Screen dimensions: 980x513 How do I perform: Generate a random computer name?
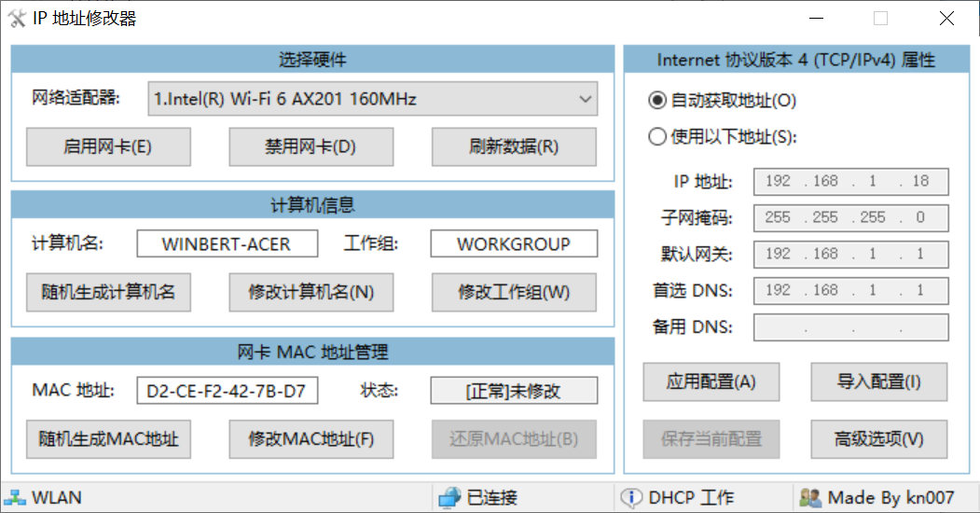108,292
